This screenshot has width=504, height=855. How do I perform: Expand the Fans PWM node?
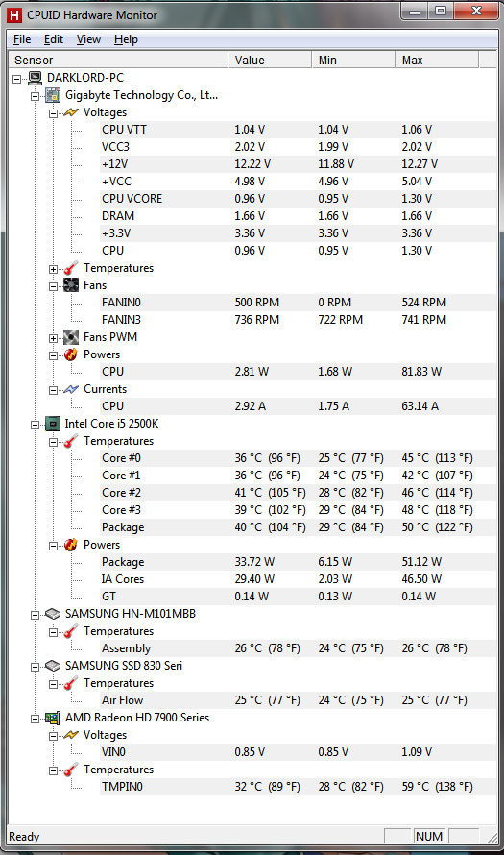[53, 338]
